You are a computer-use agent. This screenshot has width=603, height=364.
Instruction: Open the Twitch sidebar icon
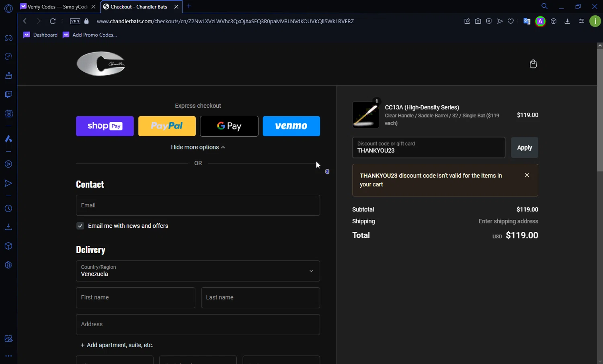coord(8,94)
